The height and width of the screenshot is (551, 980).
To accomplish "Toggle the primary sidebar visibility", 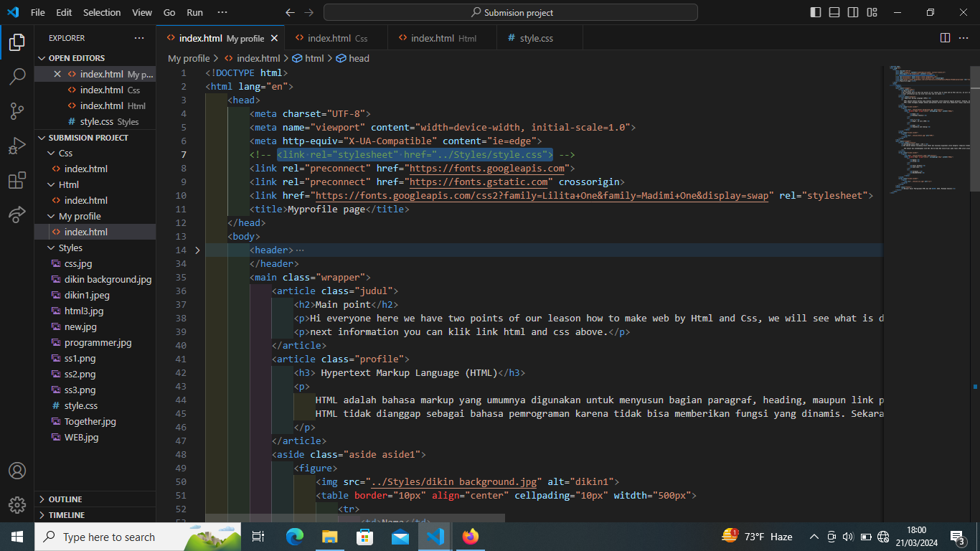I will (x=815, y=12).
